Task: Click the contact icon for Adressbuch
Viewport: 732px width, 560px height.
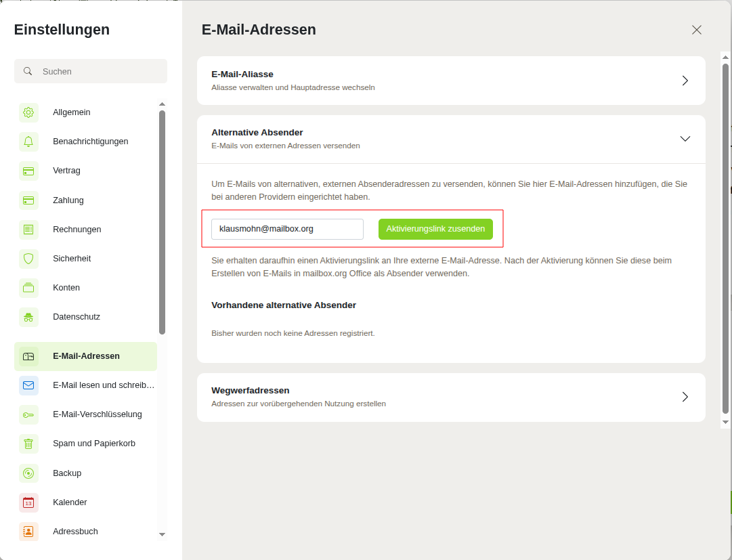Action: [28, 531]
